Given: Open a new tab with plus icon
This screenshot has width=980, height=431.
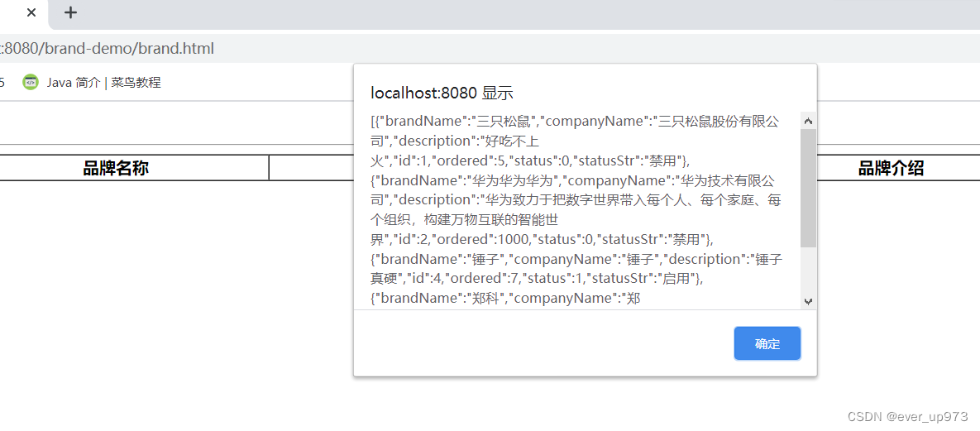Looking at the screenshot, I should 70,12.
